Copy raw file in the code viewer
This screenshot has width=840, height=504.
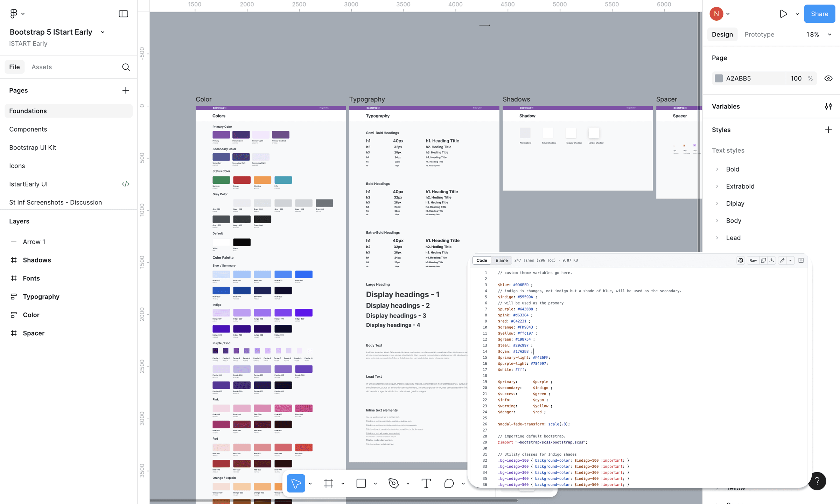coord(763,260)
